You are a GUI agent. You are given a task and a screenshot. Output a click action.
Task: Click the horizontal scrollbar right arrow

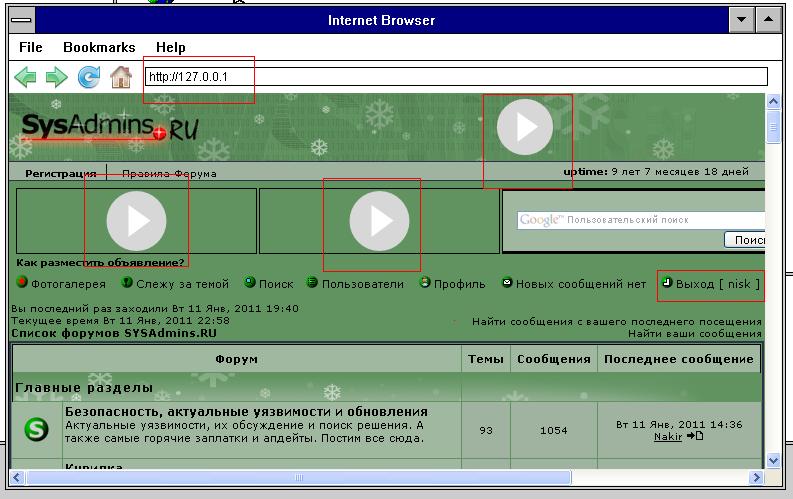pos(756,477)
